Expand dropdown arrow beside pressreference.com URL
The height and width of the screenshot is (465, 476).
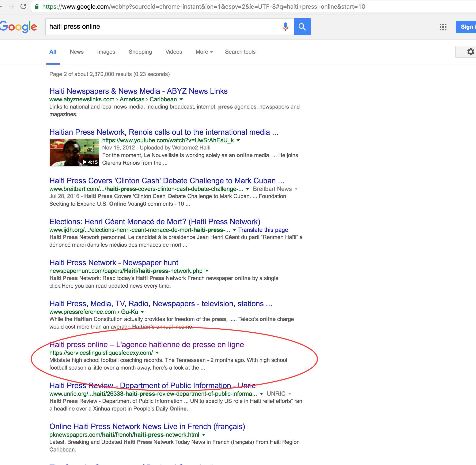[142, 312]
